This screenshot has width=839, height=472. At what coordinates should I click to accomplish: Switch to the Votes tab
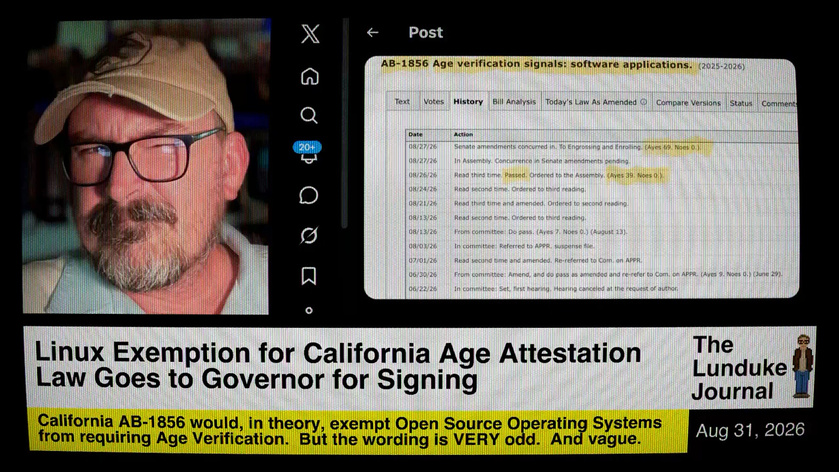pyautogui.click(x=433, y=101)
